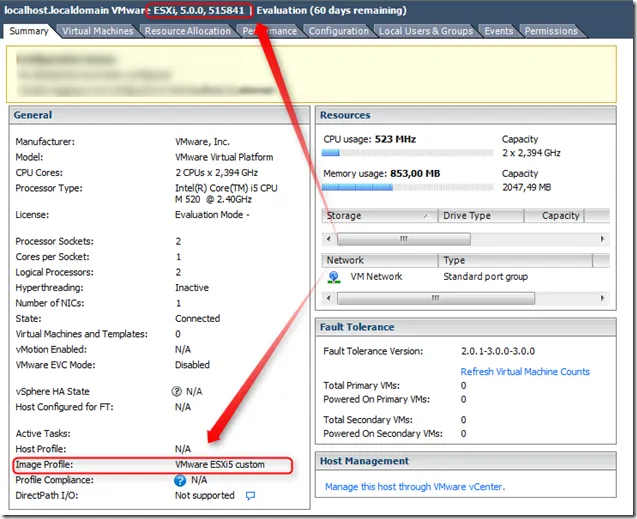Viewport: 637px width, 519px height.
Task: Click the DirectPath I/O speech bubble icon
Action: click(251, 496)
